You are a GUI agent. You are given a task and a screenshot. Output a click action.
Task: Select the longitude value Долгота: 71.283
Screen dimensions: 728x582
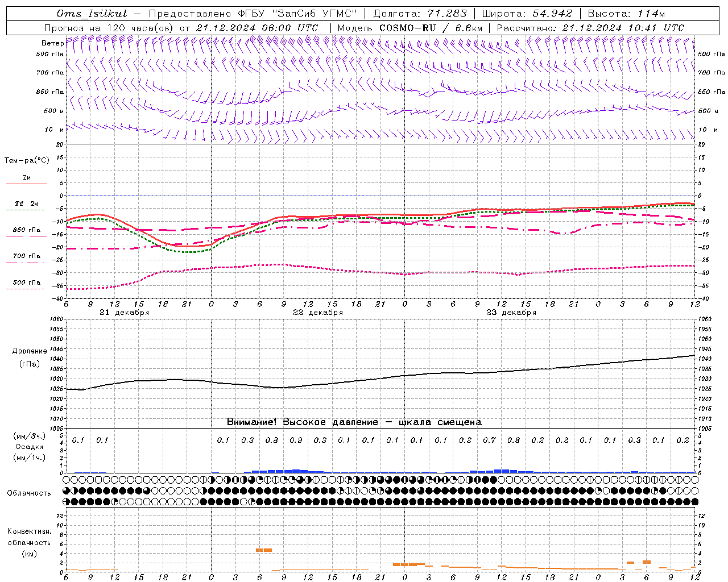pos(420,14)
